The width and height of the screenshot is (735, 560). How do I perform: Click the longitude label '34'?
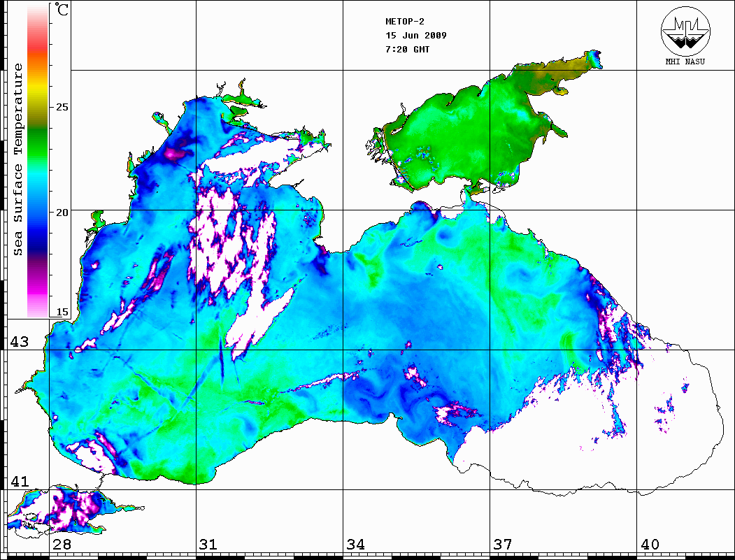click(355, 545)
